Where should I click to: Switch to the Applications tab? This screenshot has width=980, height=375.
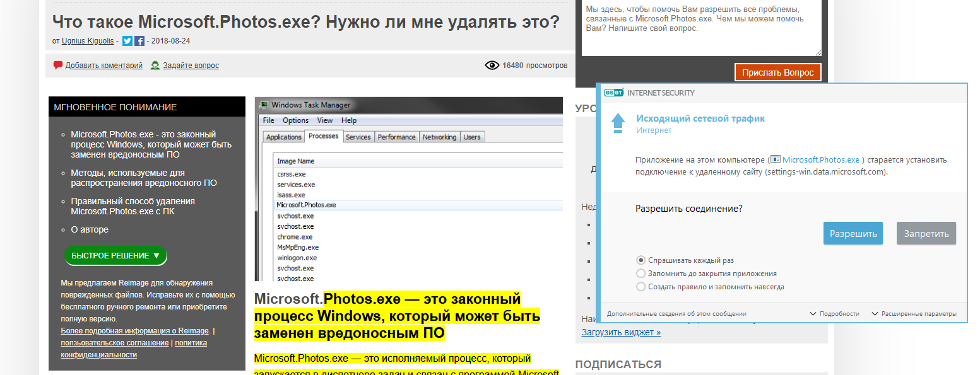(x=284, y=137)
